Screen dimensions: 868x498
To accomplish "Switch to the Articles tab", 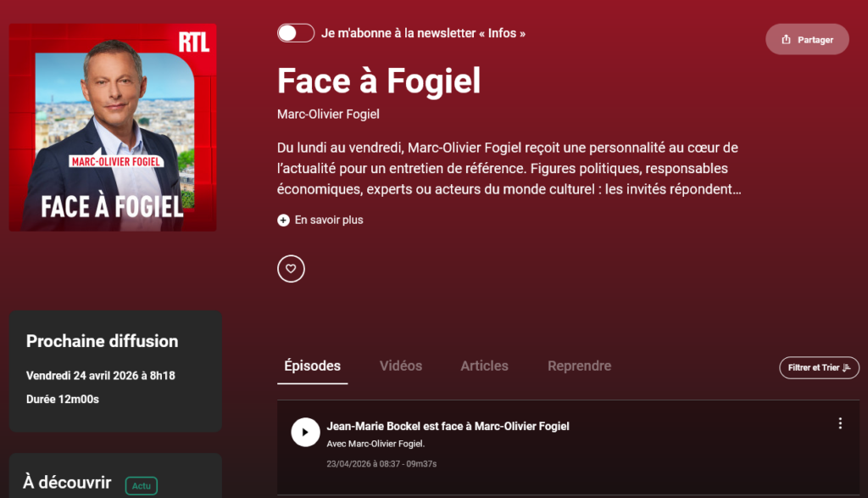I will tap(484, 367).
